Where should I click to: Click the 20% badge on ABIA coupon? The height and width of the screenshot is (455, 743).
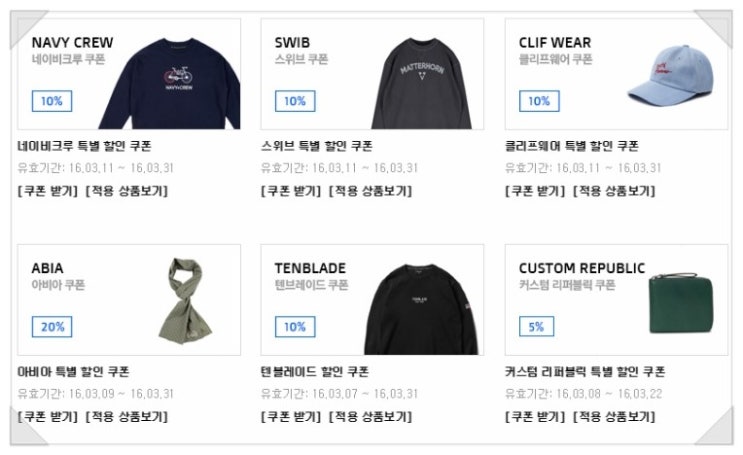point(52,327)
